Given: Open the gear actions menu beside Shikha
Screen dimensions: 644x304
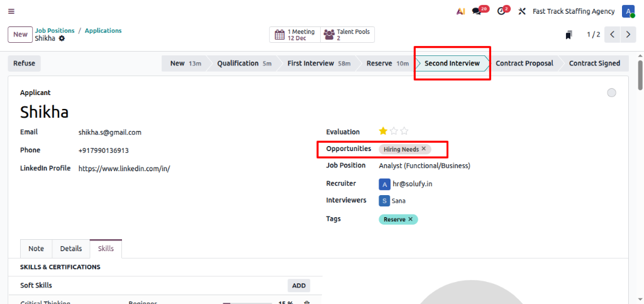Looking at the screenshot, I should pyautogui.click(x=62, y=38).
